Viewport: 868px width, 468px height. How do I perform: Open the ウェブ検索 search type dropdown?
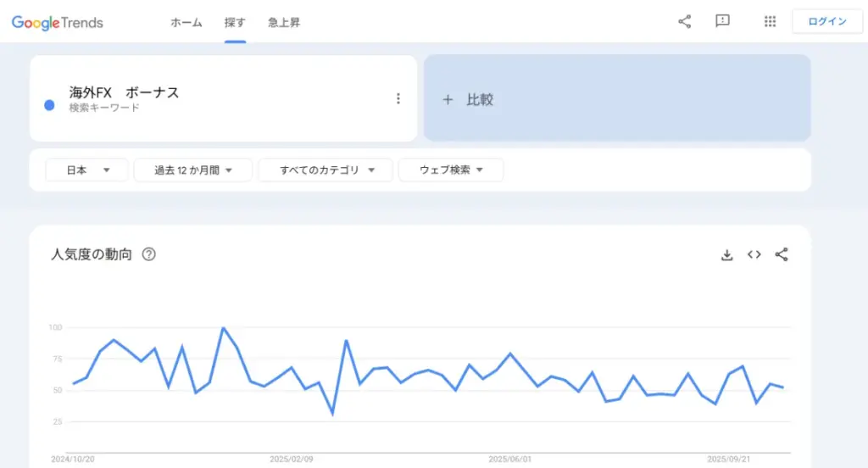click(x=451, y=170)
